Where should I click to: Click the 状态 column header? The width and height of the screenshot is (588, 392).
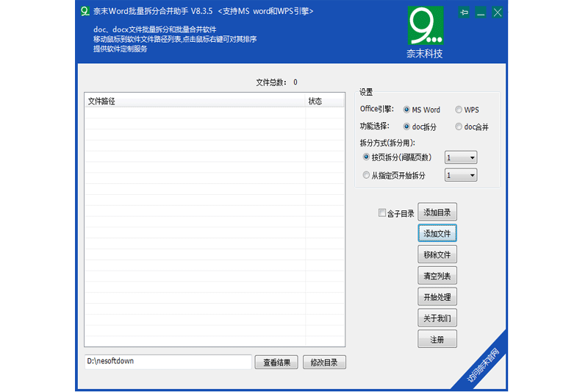325,101
